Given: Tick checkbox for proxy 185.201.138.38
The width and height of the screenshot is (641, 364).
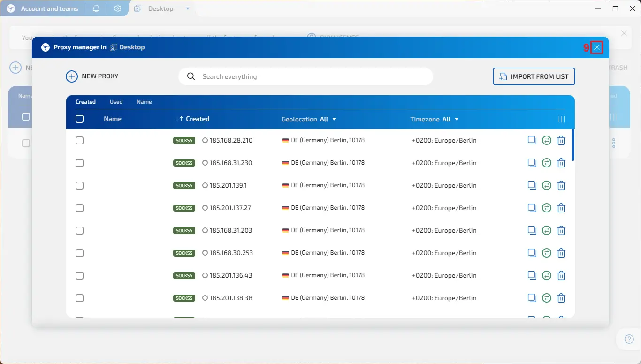Looking at the screenshot, I should click(80, 298).
